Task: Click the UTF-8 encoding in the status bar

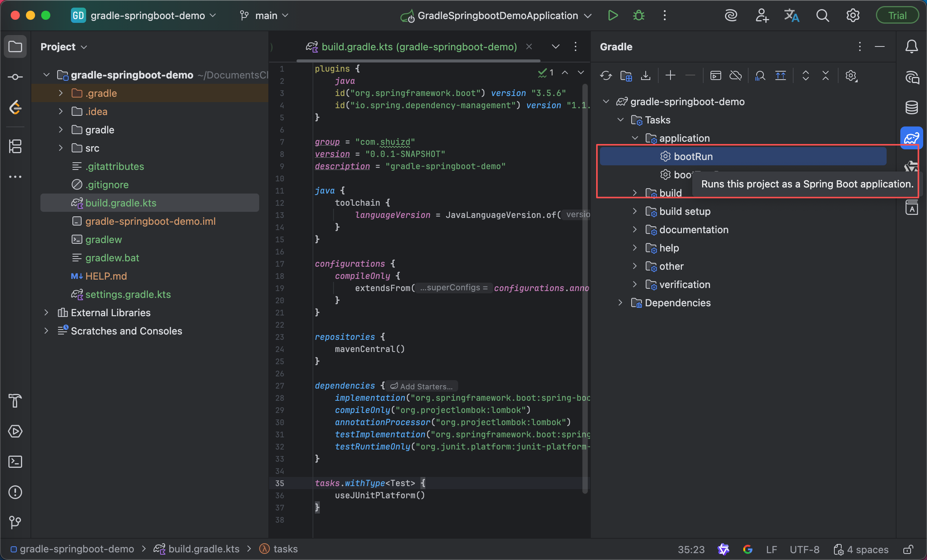Action: coord(804,549)
